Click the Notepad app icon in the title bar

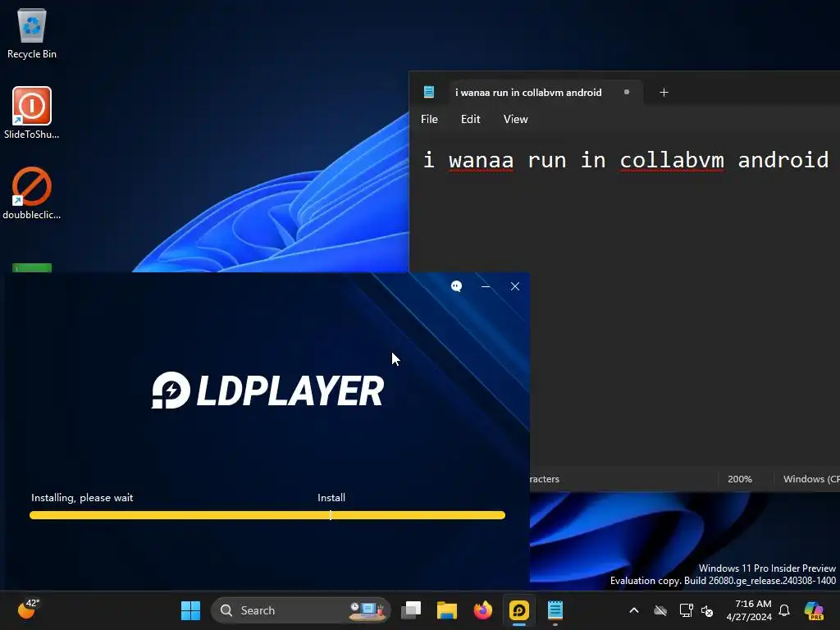coord(429,92)
